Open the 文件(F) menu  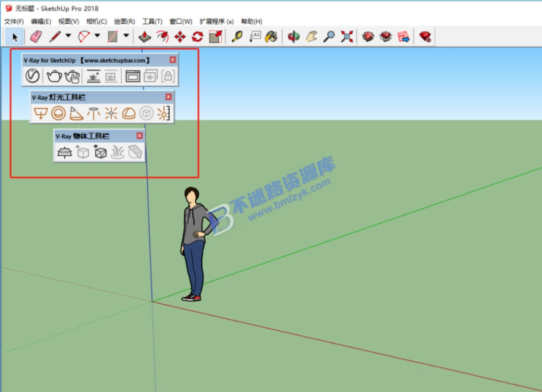click(x=14, y=22)
